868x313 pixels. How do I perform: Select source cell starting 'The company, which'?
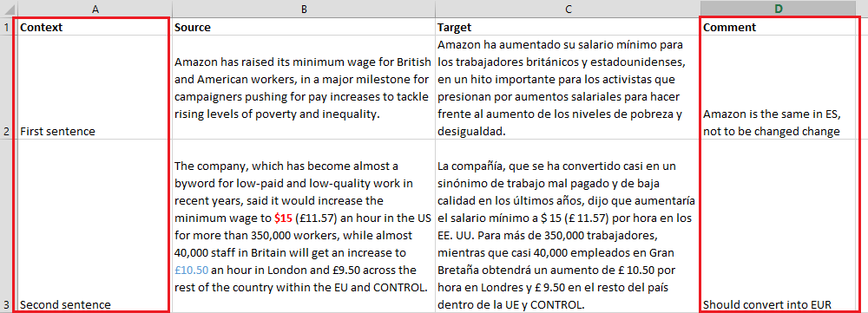click(303, 225)
